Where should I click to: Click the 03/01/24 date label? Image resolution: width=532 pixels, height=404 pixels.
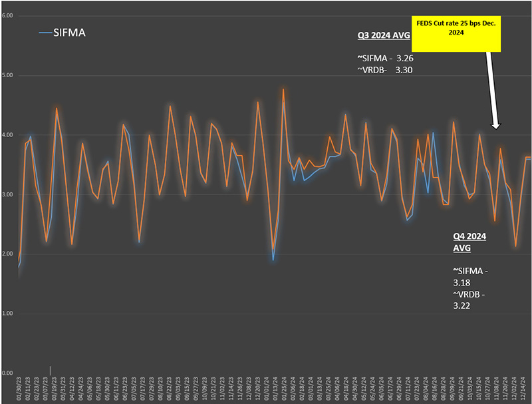[311, 389]
